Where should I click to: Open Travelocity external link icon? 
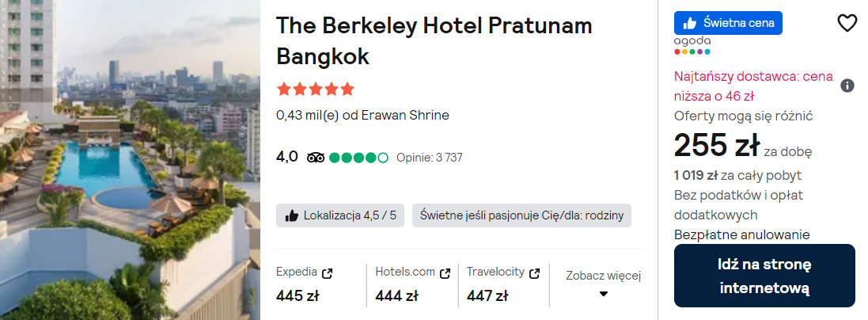point(534,273)
